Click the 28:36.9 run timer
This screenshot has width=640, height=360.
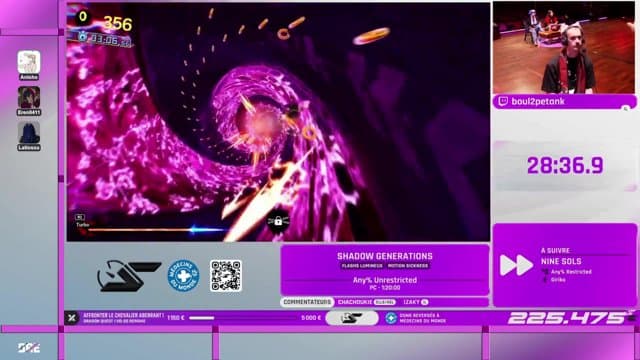click(x=565, y=166)
